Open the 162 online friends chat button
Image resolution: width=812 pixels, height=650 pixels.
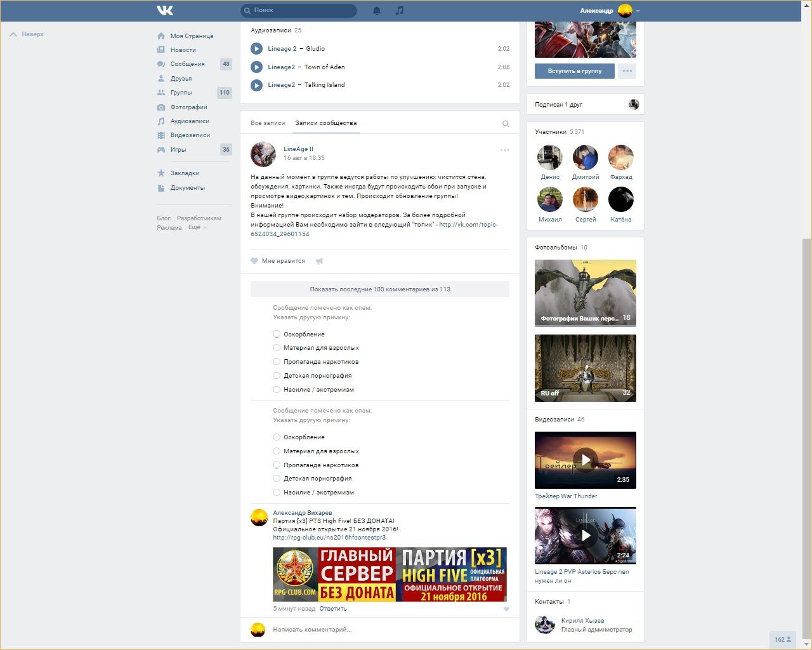[x=782, y=639]
